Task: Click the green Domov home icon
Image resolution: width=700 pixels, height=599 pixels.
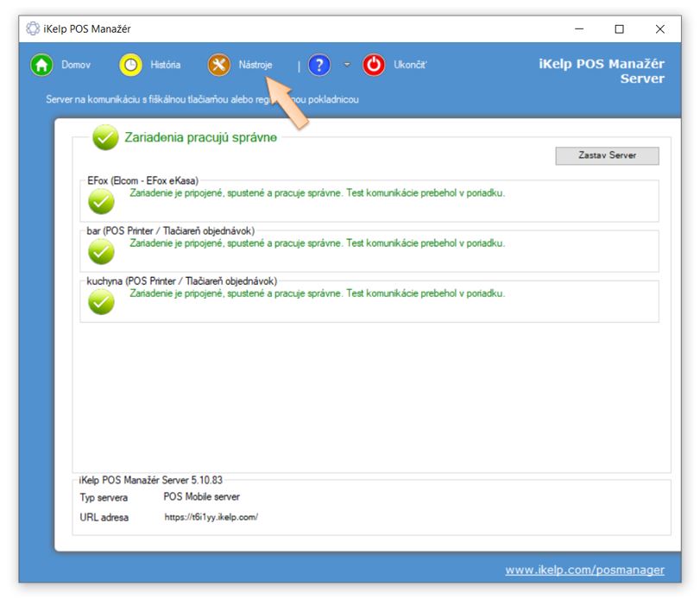Action: pos(41,66)
